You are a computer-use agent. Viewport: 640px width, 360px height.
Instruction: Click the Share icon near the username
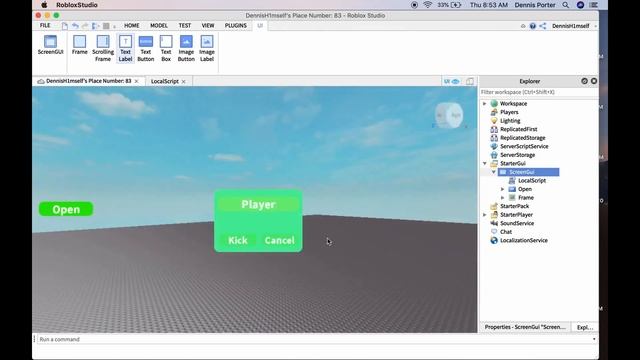(x=542, y=26)
